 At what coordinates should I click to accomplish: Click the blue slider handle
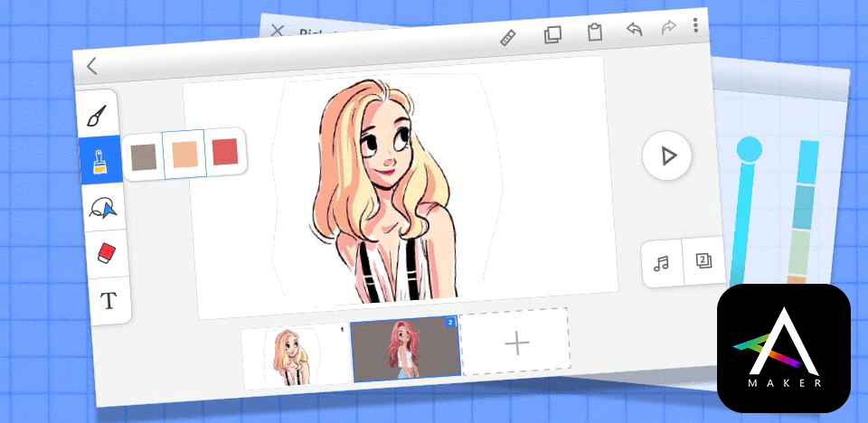click(x=749, y=149)
